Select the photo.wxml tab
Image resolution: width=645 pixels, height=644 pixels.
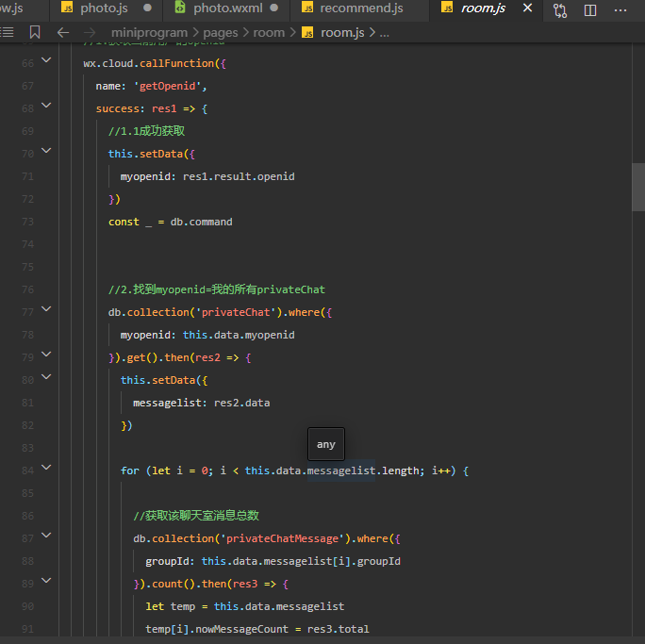pos(226,8)
